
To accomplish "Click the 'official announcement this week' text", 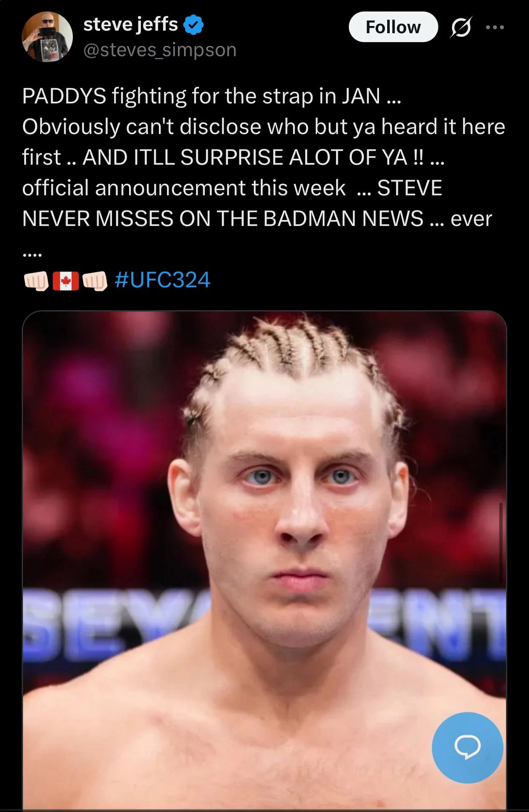I will [184, 188].
